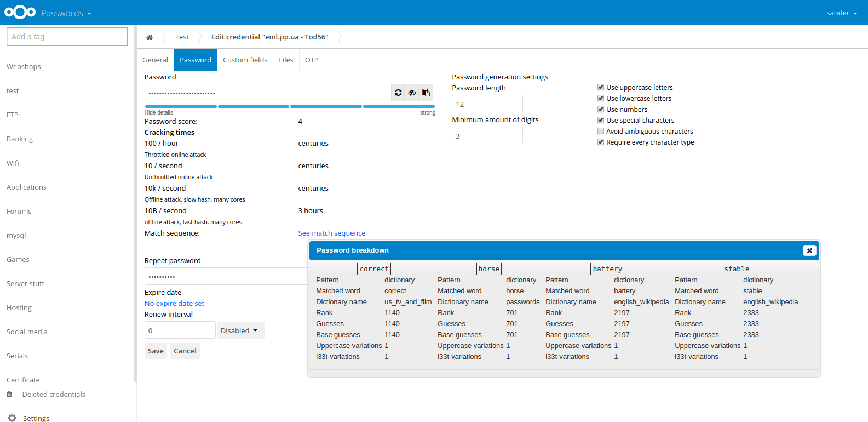Click the Save button

pyautogui.click(x=156, y=351)
